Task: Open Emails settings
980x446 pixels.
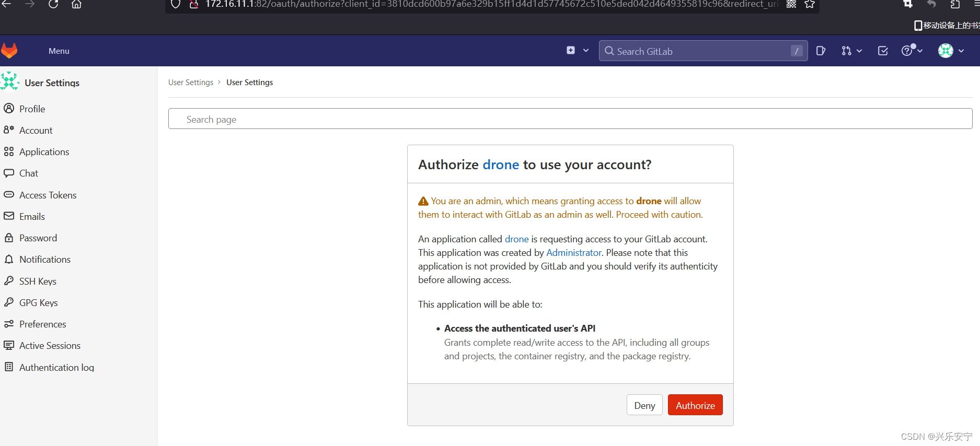Action: [x=32, y=216]
